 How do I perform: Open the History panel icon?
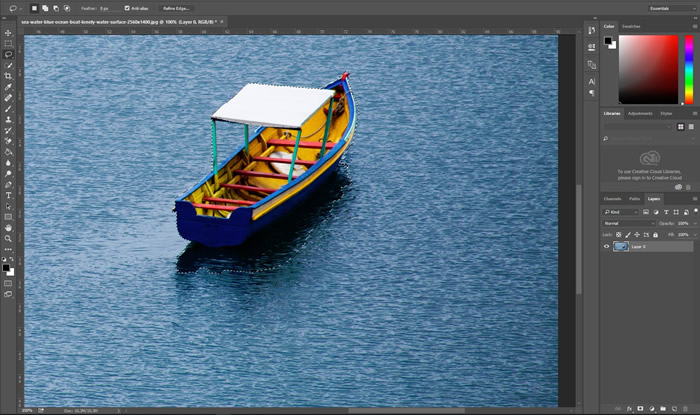click(592, 30)
